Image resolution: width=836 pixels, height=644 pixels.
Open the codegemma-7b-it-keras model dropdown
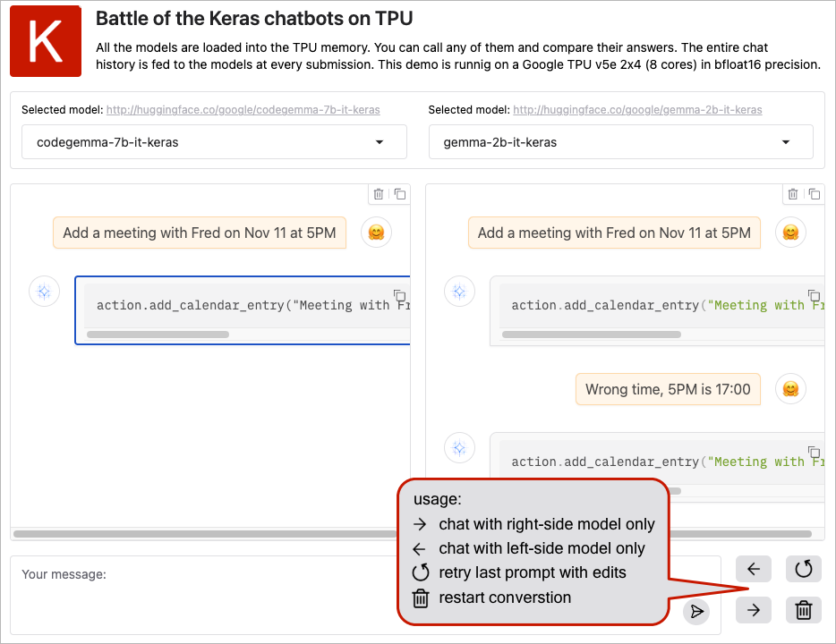coord(214,142)
